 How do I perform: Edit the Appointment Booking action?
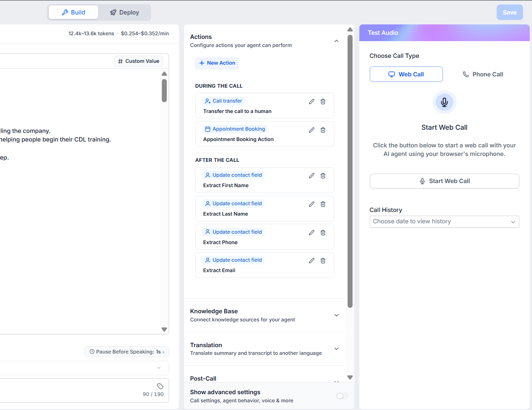coord(311,130)
